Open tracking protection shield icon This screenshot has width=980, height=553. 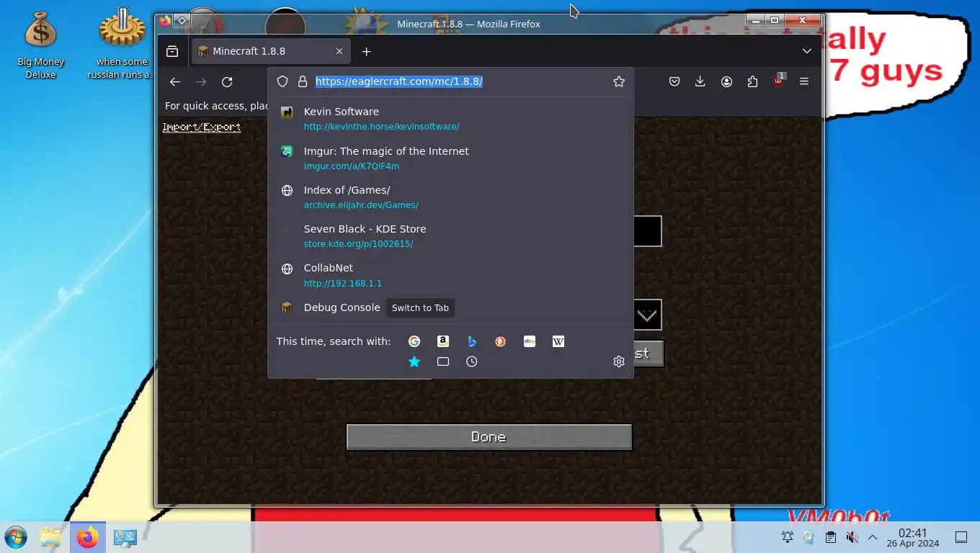pos(282,82)
